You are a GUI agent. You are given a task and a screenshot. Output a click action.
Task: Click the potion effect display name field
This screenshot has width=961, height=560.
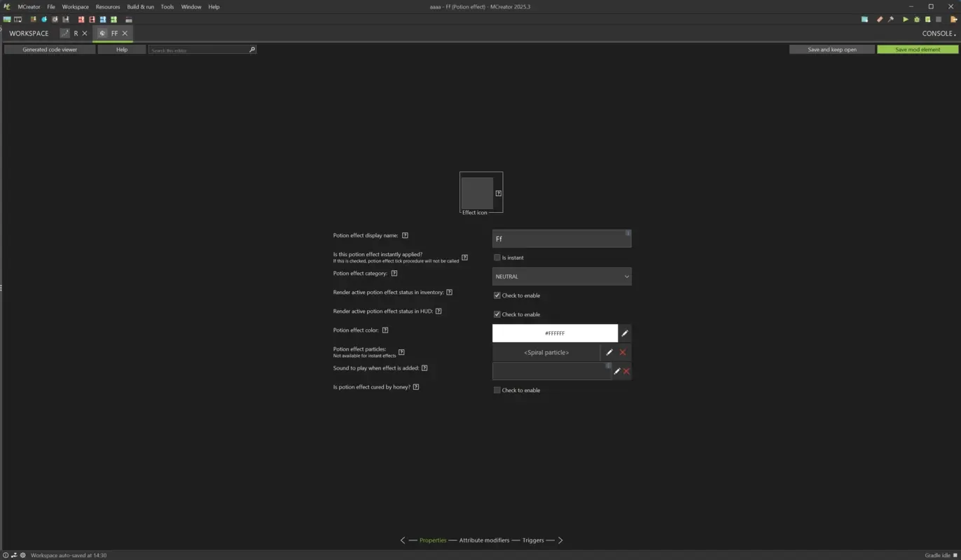560,238
